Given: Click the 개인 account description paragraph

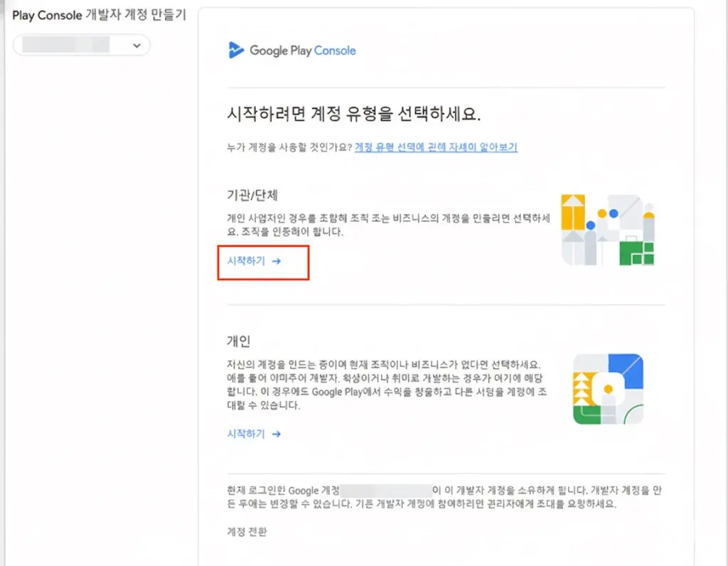Looking at the screenshot, I should tap(387, 385).
